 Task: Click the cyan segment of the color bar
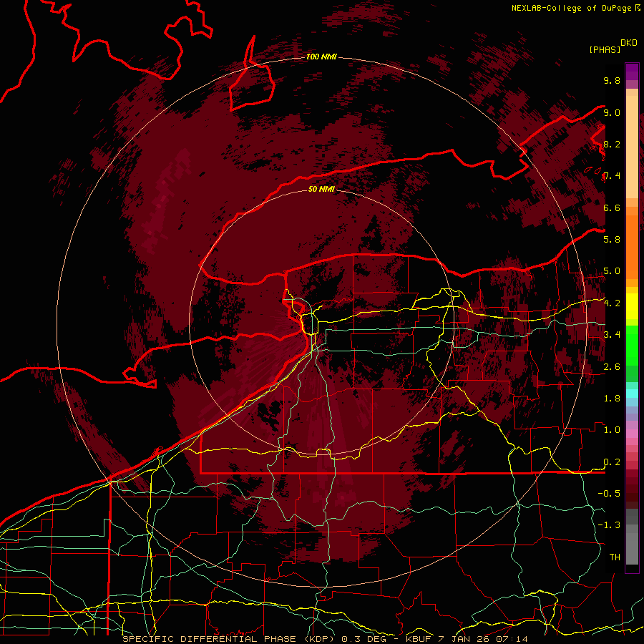[x=632, y=393]
